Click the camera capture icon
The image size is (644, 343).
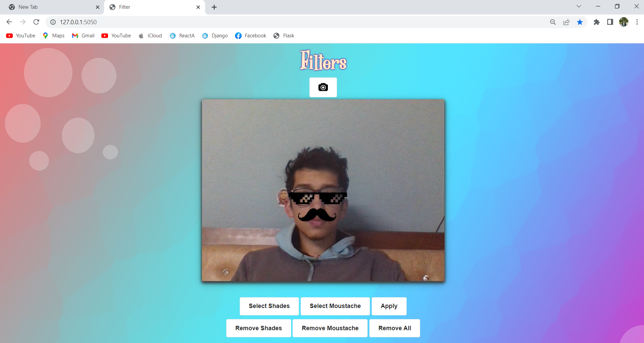[x=323, y=87]
